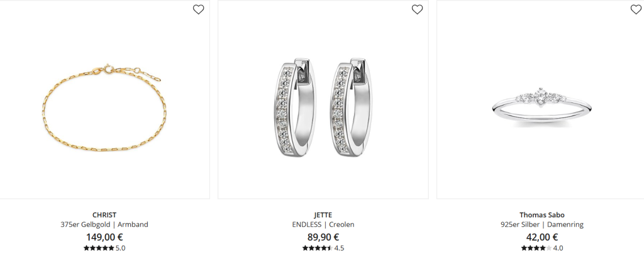
Task: Open the CHRIST brand name link
Action: [104, 215]
